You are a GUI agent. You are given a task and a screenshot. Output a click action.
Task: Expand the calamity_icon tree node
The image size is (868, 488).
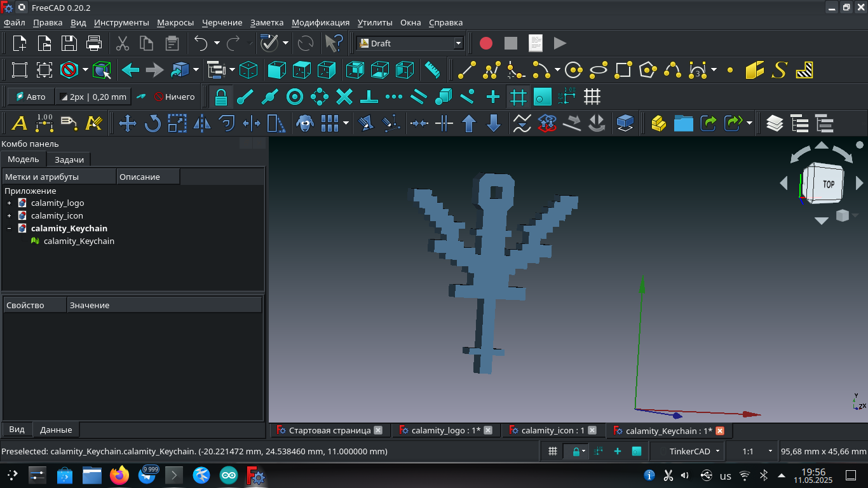pos(9,216)
